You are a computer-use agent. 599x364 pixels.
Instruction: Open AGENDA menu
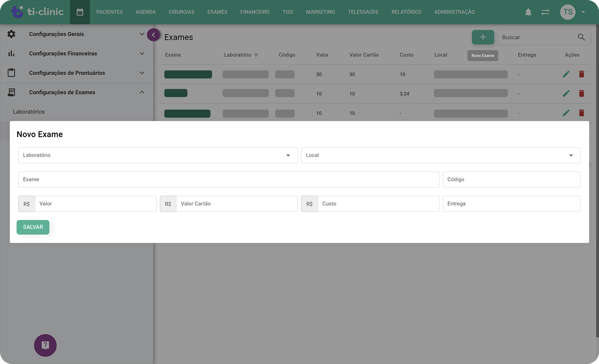146,12
